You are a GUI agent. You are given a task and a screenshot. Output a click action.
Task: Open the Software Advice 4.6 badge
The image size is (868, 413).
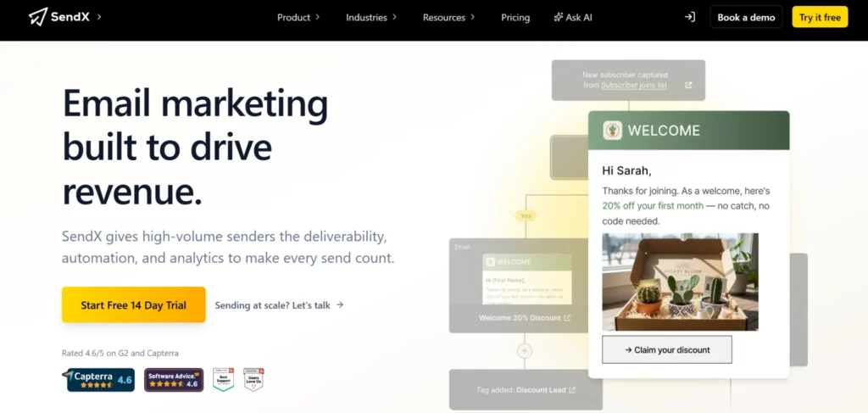point(174,380)
